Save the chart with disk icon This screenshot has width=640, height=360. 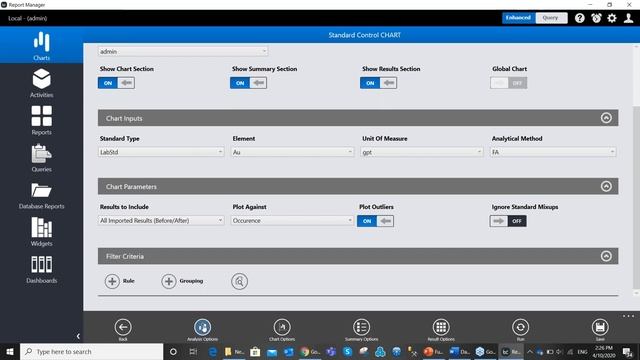(600, 327)
